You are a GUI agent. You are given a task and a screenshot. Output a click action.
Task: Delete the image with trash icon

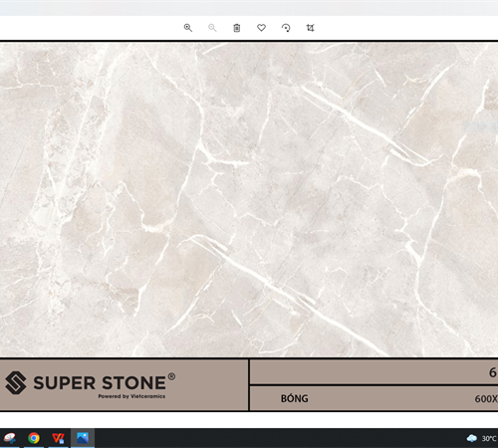click(x=237, y=28)
